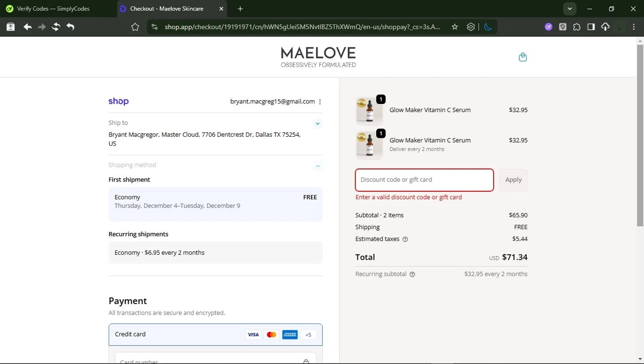View site information icon in address bar

tap(155, 27)
